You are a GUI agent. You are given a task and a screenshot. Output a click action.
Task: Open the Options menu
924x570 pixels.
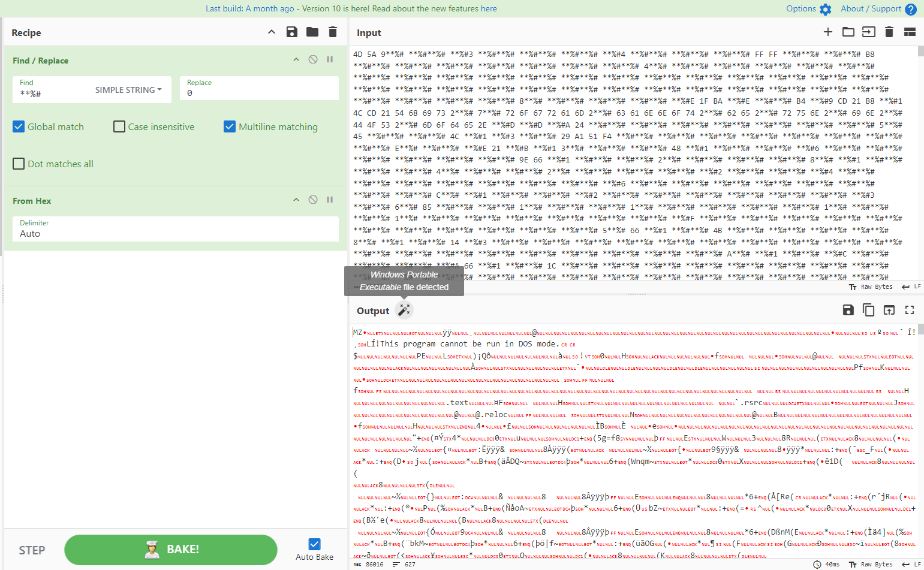coord(802,9)
